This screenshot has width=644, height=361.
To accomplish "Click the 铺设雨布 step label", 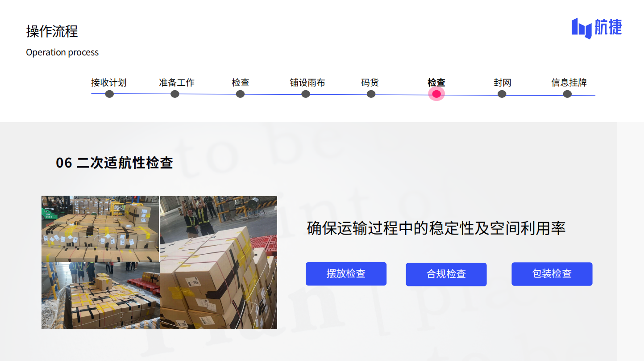I will click(x=307, y=83).
